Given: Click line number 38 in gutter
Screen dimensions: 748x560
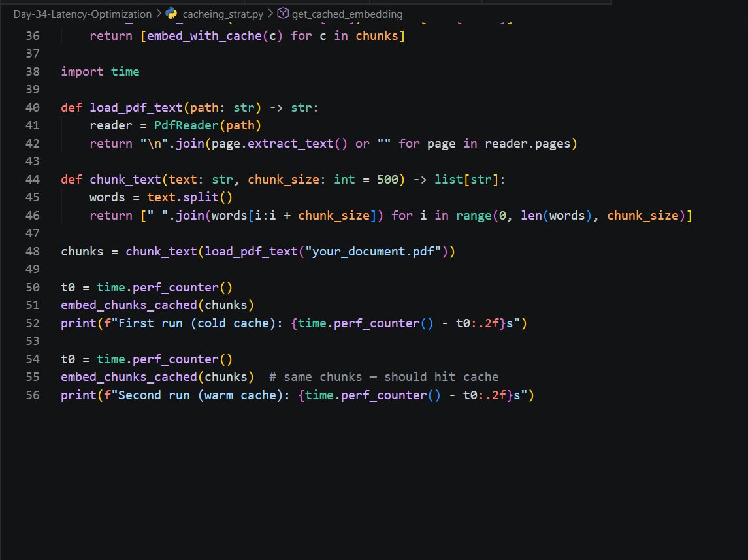Looking at the screenshot, I should coord(33,71).
